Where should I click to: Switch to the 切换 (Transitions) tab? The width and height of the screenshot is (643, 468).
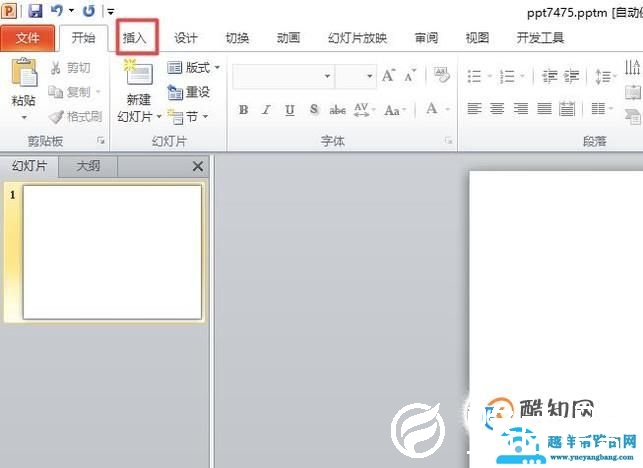[x=237, y=38]
